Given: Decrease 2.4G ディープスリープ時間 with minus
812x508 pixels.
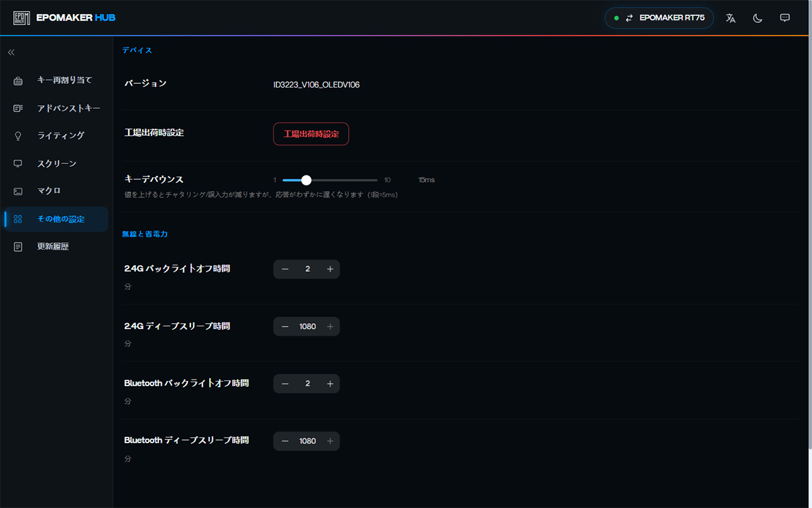Looking at the screenshot, I should pyautogui.click(x=285, y=326).
